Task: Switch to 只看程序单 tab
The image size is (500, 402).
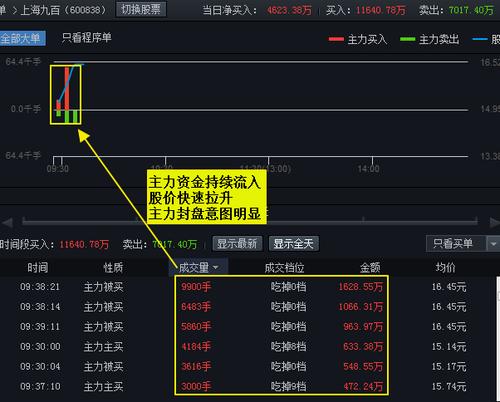Action: 87,38
